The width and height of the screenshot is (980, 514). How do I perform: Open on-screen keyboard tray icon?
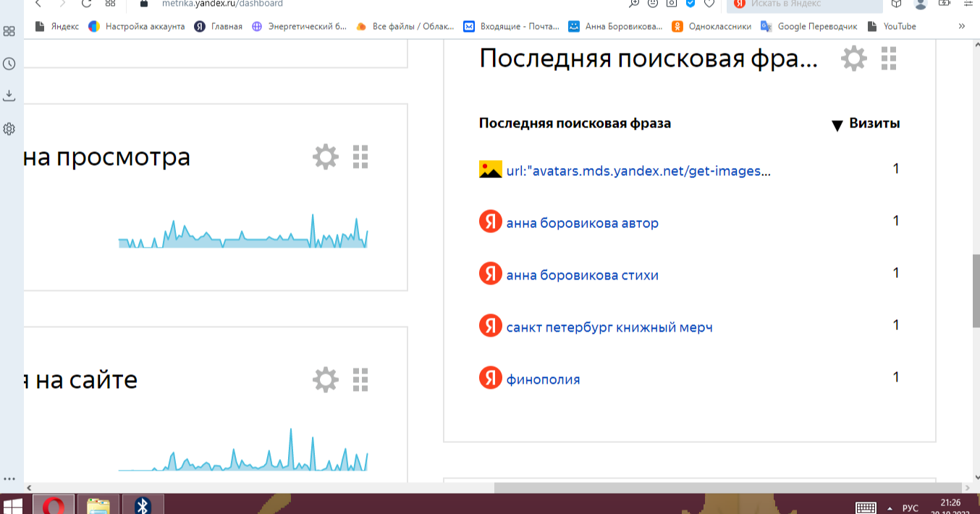(x=866, y=507)
